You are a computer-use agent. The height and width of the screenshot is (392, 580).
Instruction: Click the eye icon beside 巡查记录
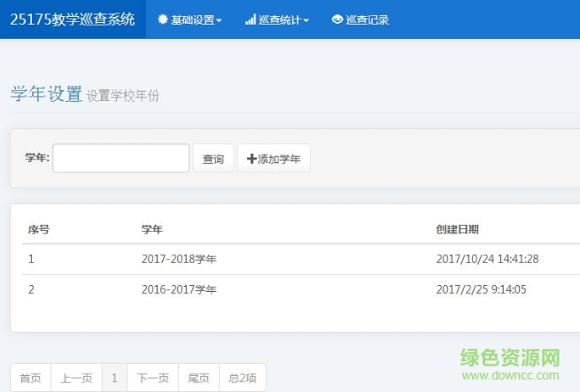(337, 19)
